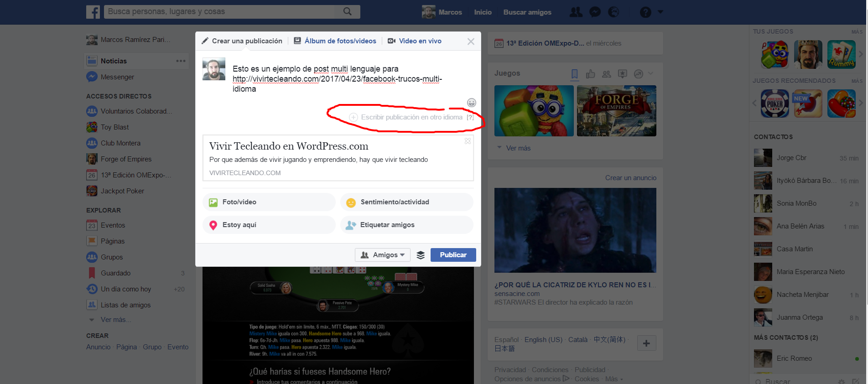Open Candy Crush icon in recommended games
The height and width of the screenshot is (384, 868).
pyautogui.click(x=842, y=104)
